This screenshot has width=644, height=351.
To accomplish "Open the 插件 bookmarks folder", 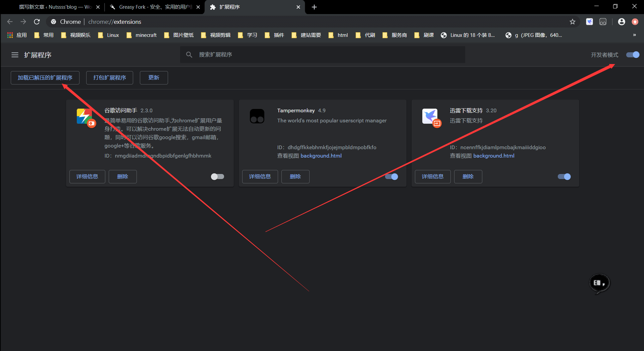I will tap(274, 35).
